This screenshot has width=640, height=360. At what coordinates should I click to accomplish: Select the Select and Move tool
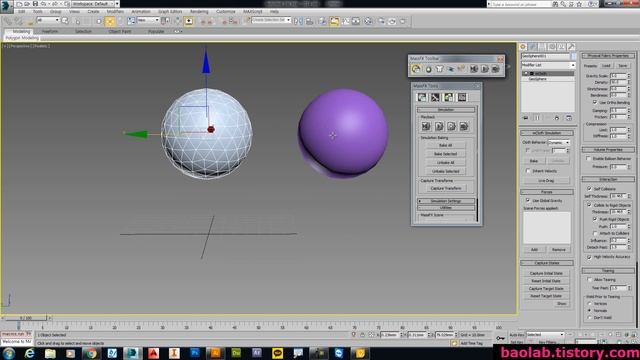click(x=110, y=21)
